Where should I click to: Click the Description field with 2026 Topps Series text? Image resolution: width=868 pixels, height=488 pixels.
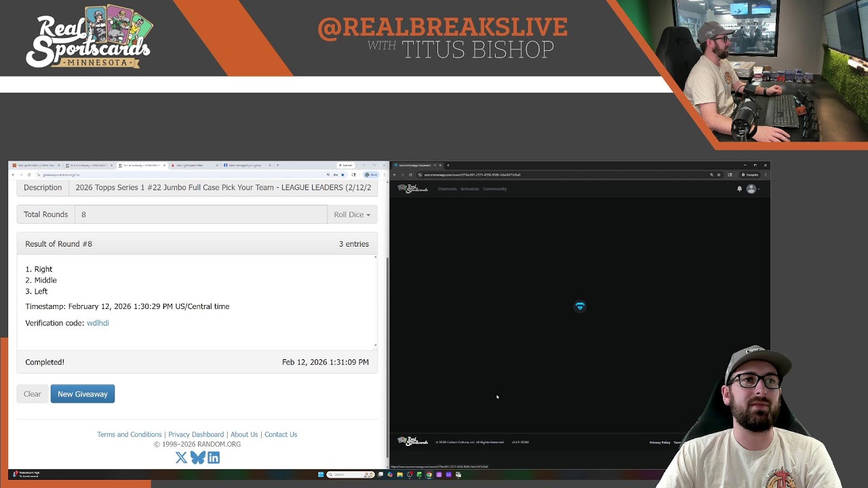[x=222, y=188]
